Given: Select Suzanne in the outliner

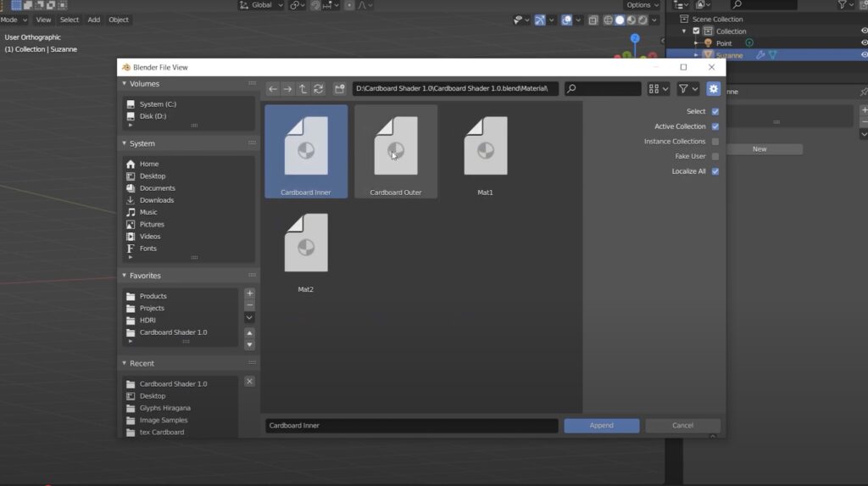Looking at the screenshot, I should [729, 55].
